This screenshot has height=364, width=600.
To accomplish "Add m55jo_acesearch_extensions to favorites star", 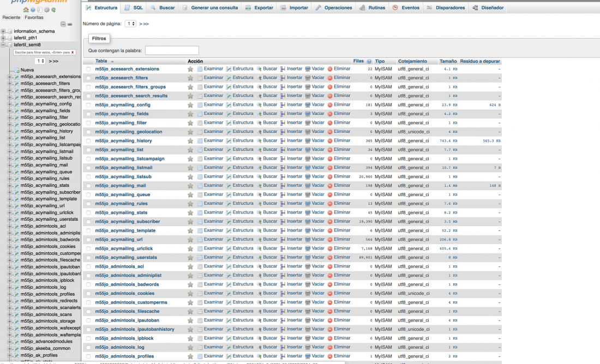I will [x=190, y=69].
